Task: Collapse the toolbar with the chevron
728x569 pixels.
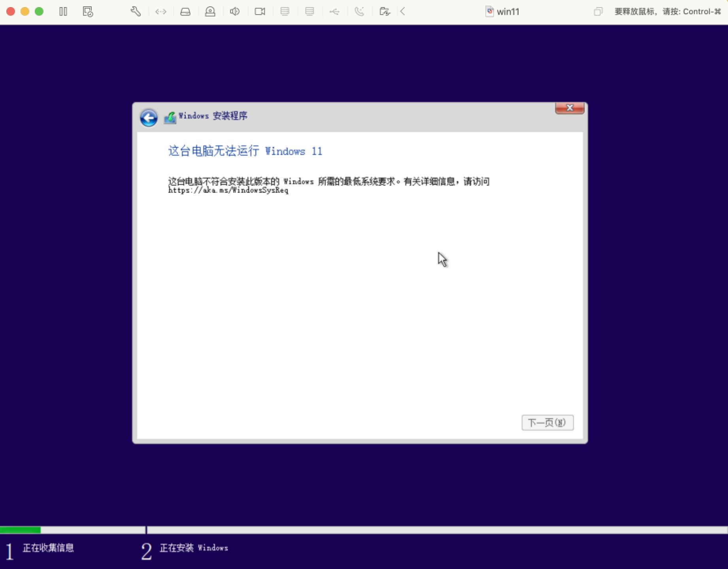Action: pyautogui.click(x=402, y=11)
